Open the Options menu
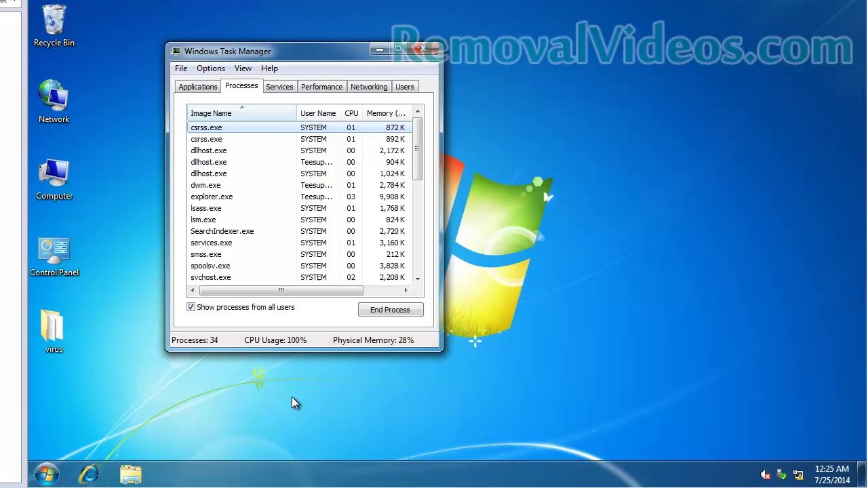 coord(211,68)
